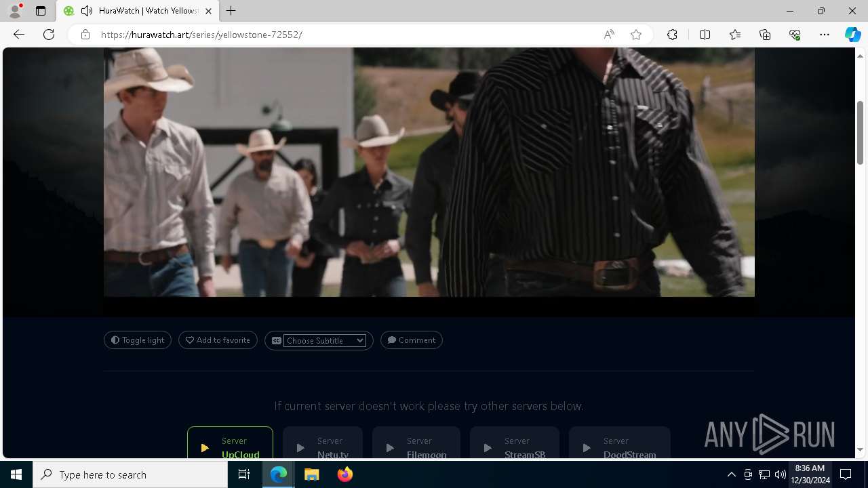View site information lock icon
The width and height of the screenshot is (868, 488).
click(85, 35)
